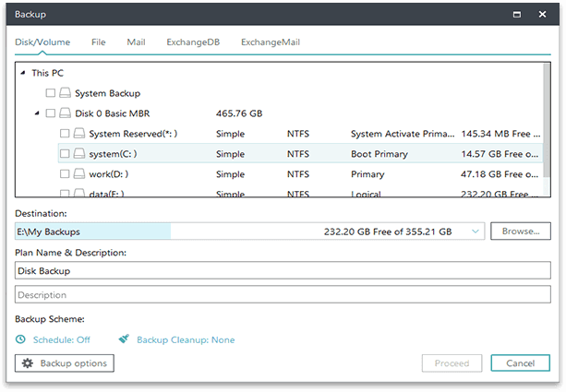566x392 pixels.
Task: Click the Cancel button
Action: [526, 363]
